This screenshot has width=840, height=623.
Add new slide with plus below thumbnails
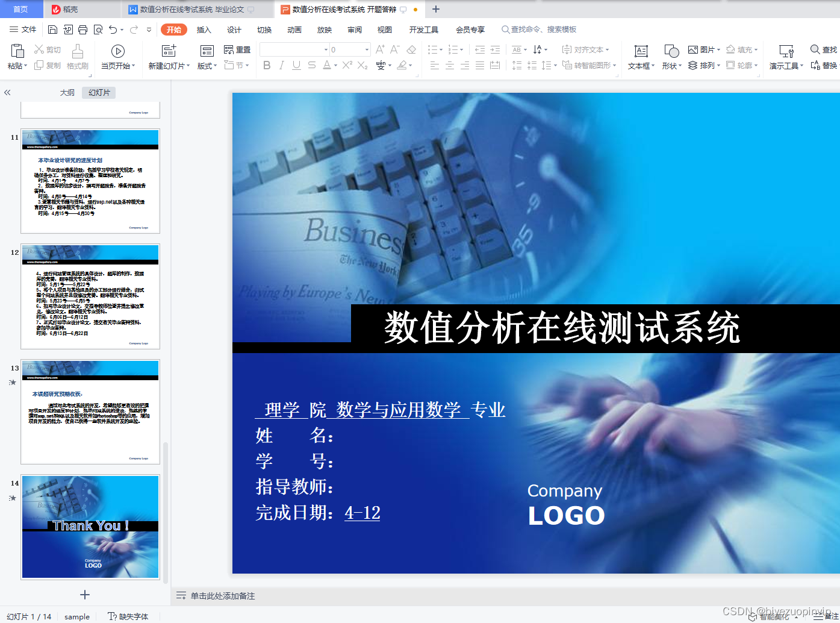(x=85, y=595)
